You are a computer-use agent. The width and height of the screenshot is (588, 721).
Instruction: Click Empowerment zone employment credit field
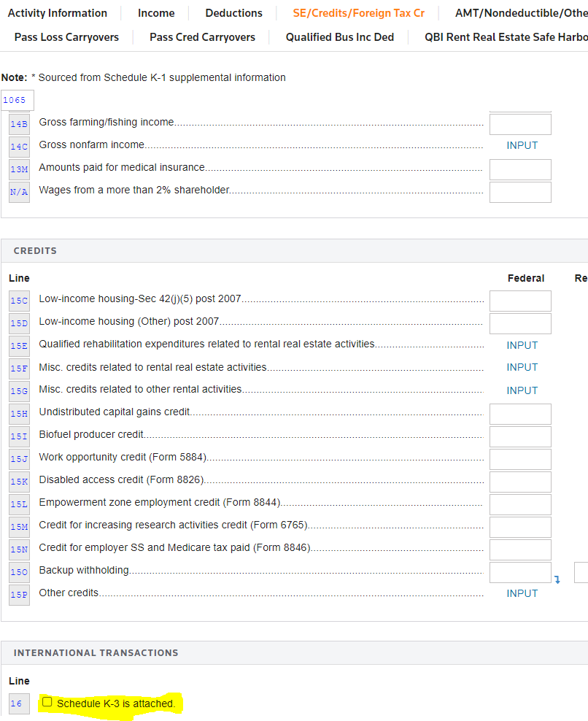click(520, 504)
